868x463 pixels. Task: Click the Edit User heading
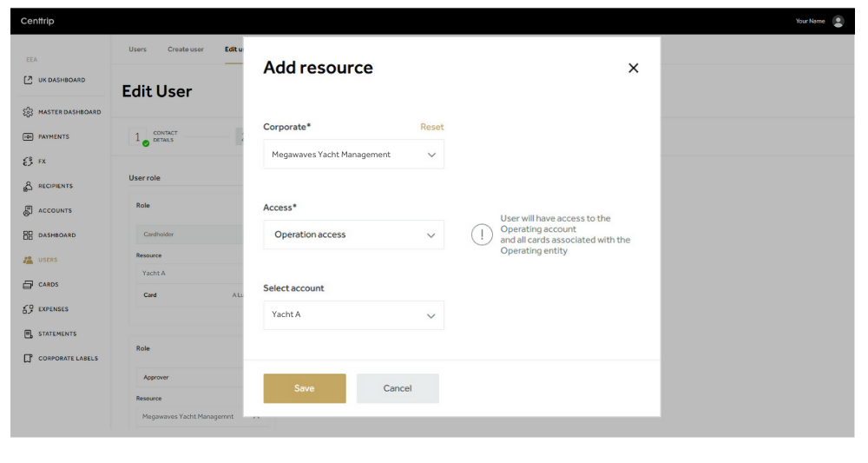(x=156, y=91)
